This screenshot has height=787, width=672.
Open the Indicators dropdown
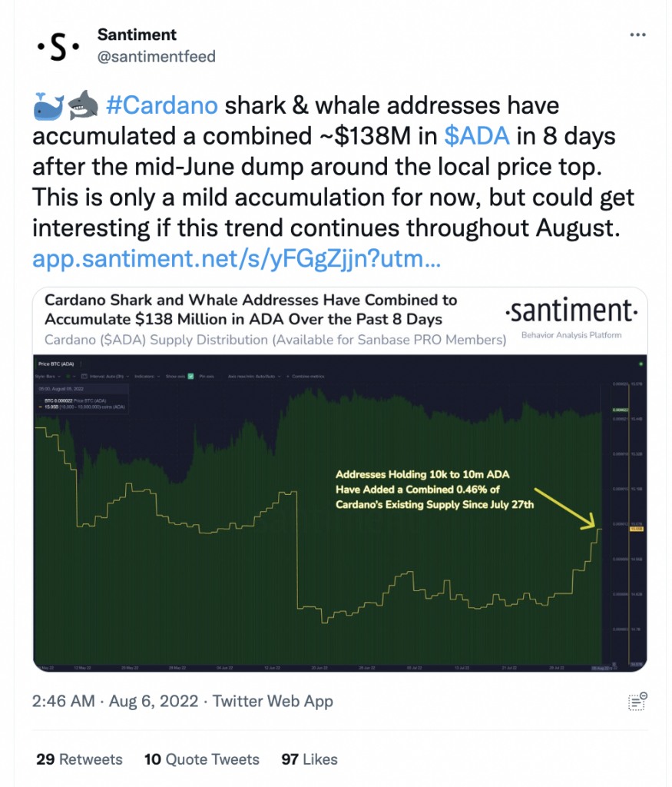(147, 377)
